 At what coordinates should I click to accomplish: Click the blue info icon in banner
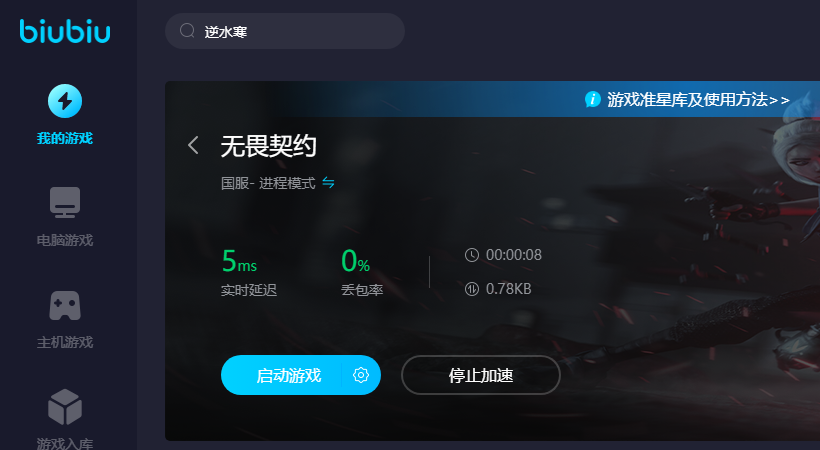(593, 99)
